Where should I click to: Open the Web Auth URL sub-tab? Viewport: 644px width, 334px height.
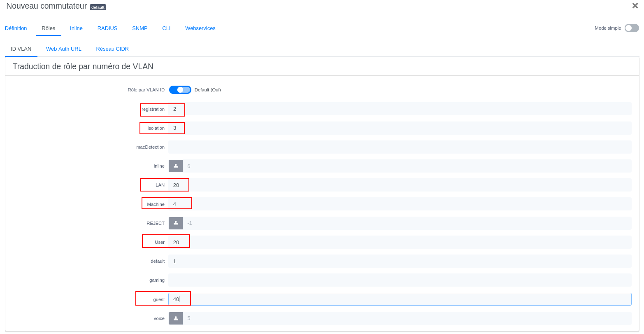[64, 49]
